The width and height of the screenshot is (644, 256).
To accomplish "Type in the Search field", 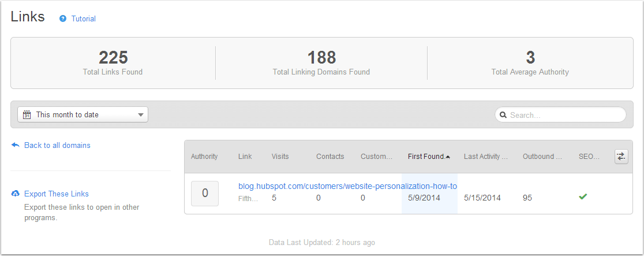I will coord(563,115).
